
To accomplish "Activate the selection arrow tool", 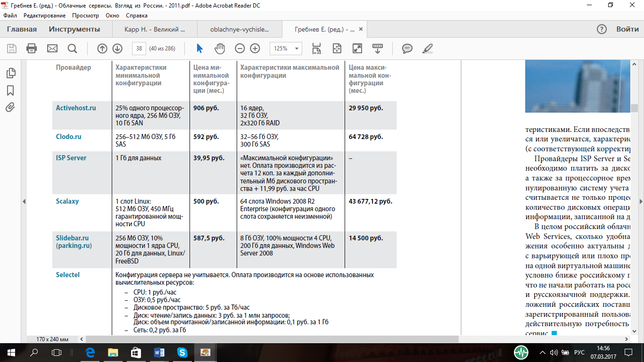I will [x=199, y=48].
